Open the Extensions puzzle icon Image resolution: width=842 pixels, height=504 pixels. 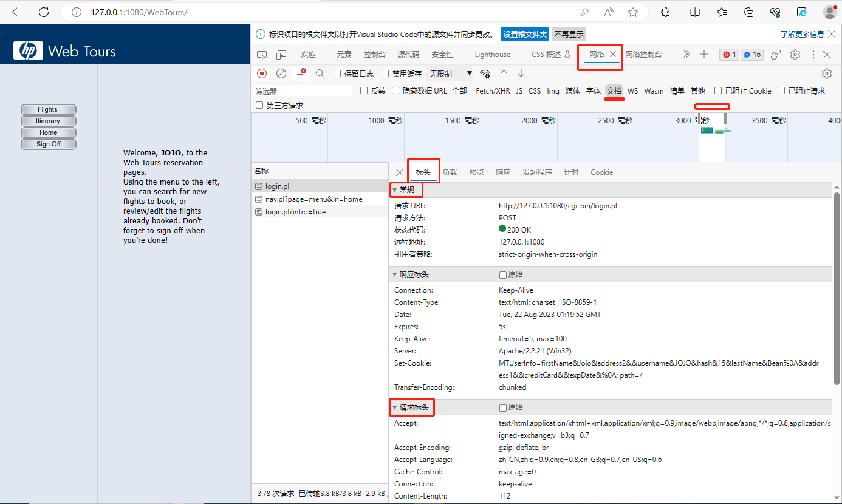pos(666,12)
